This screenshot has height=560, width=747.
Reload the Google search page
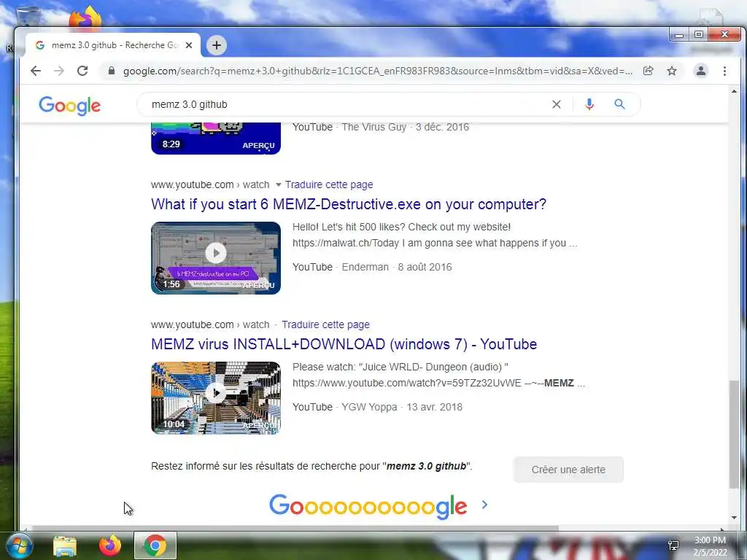point(82,71)
